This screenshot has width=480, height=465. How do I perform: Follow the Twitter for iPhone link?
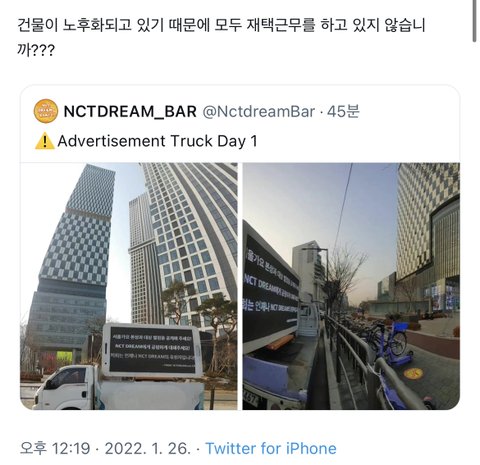[271, 448]
